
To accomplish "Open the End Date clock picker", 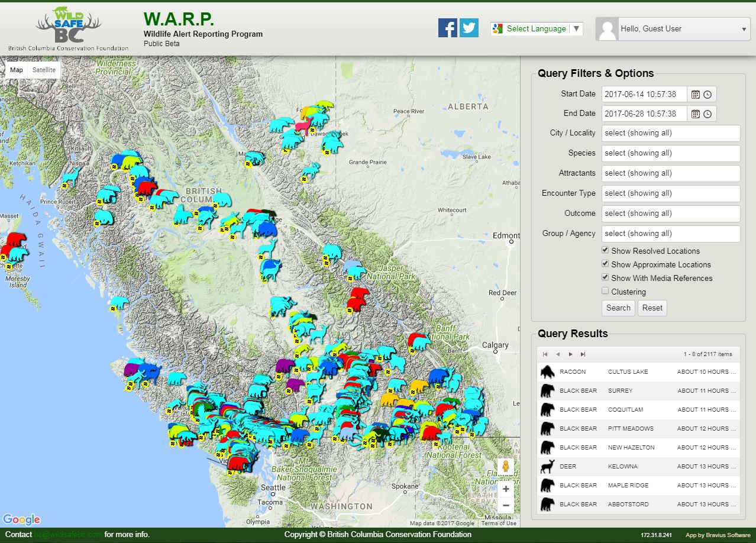I will tap(707, 114).
